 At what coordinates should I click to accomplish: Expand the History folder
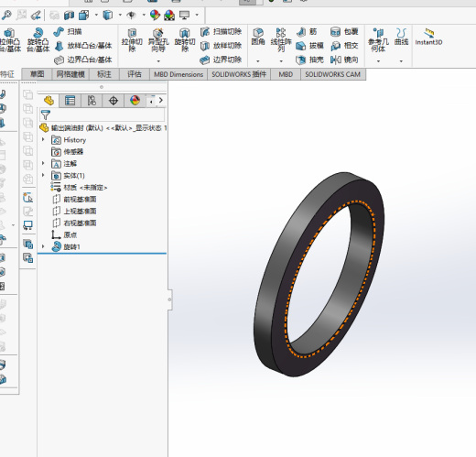pyautogui.click(x=43, y=139)
